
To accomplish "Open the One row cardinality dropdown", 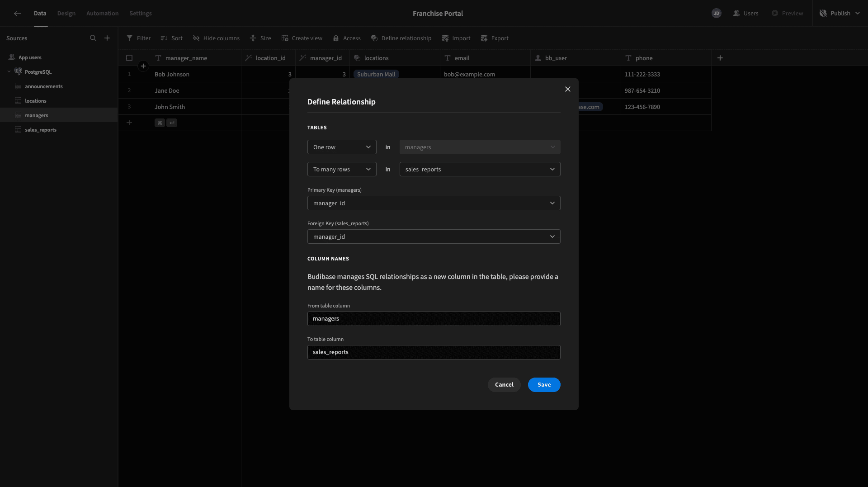I will (342, 147).
